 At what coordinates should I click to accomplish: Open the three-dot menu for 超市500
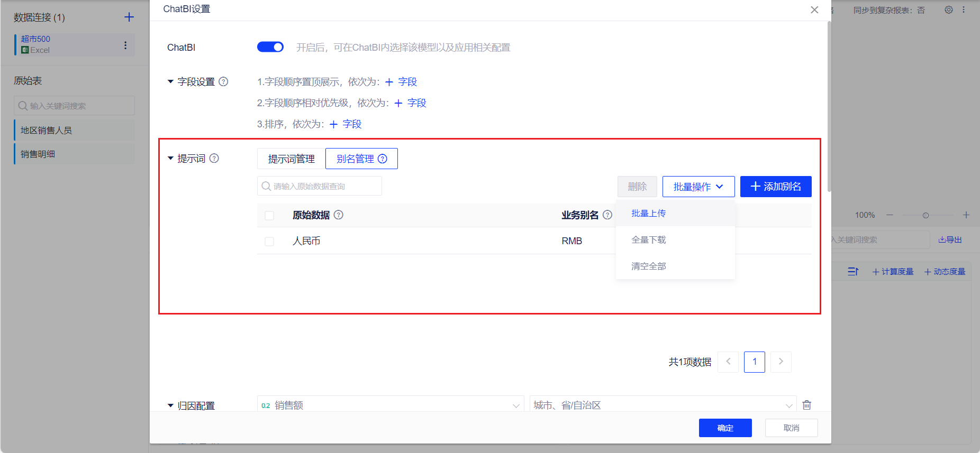(x=125, y=45)
